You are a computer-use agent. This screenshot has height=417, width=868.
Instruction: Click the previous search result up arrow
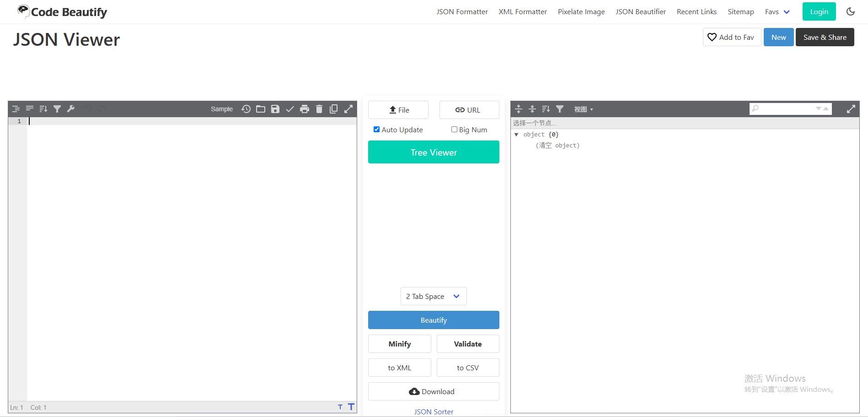tap(826, 108)
